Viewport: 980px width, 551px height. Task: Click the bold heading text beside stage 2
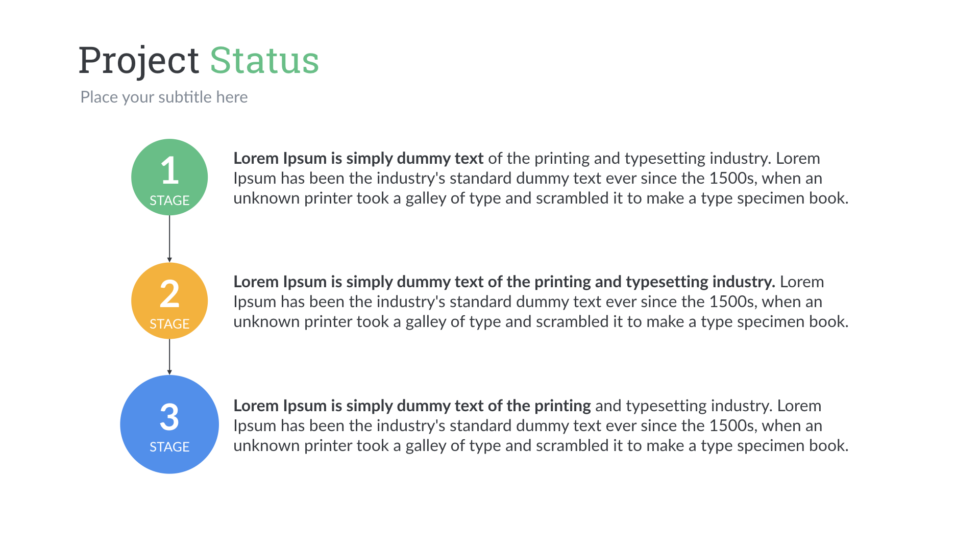click(504, 282)
